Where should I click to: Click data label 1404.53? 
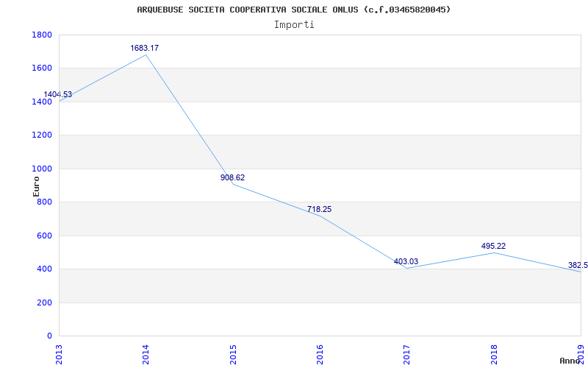click(x=58, y=95)
